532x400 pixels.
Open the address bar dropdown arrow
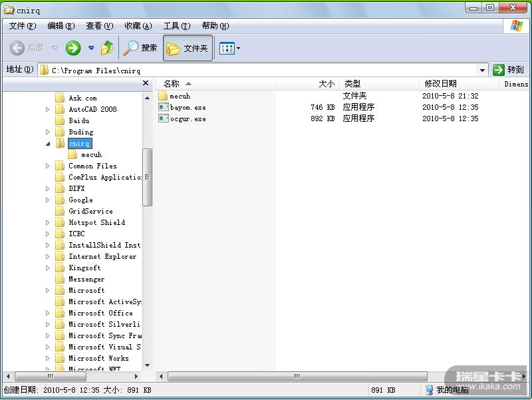tap(482, 71)
